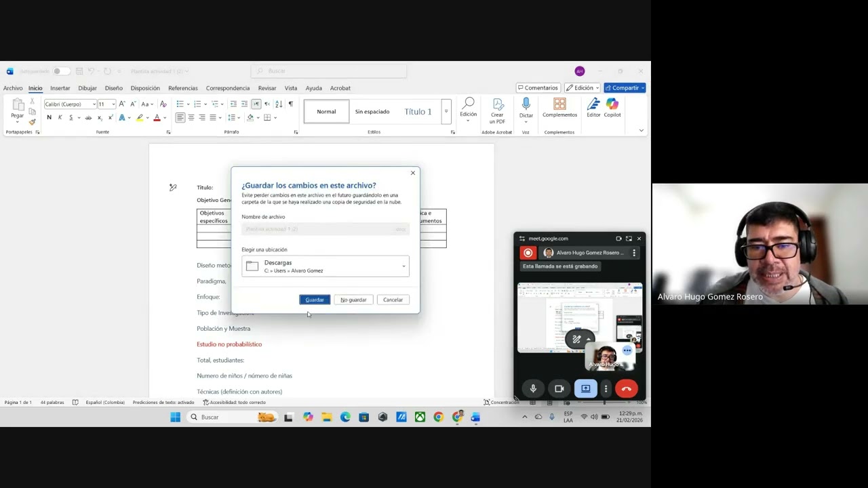Toggle bold (N) formatting
The width and height of the screenshot is (868, 488).
(x=49, y=118)
